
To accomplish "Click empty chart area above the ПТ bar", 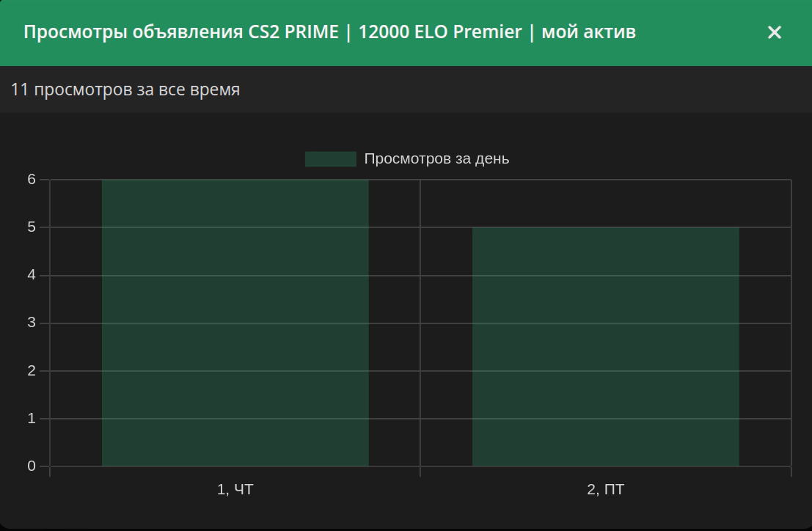I will [605, 203].
